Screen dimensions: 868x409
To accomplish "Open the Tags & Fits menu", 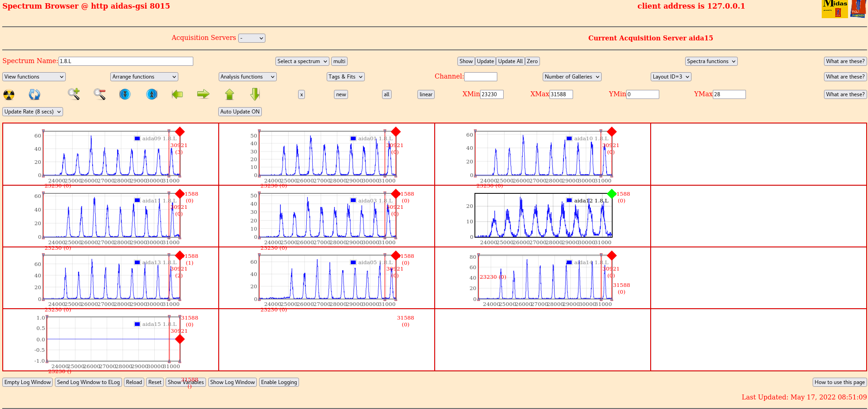I will tap(345, 77).
